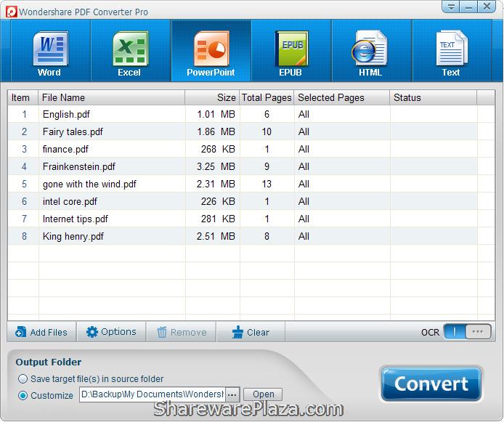
Task: Start conversion with Convert button
Action: click(x=431, y=384)
